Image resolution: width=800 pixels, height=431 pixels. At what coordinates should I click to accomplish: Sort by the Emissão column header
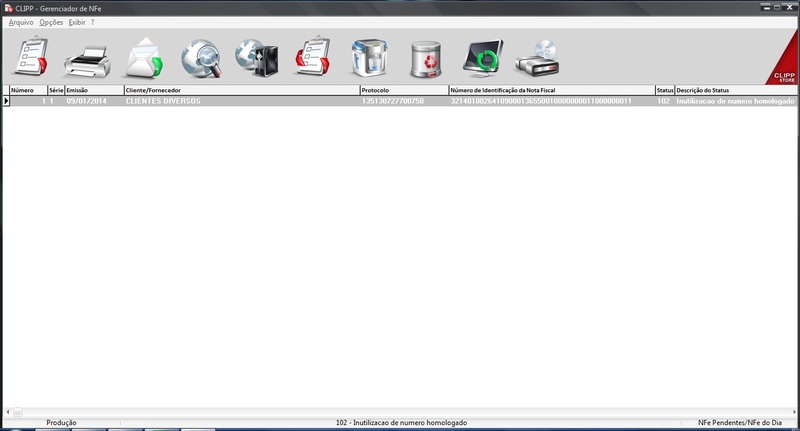pyautogui.click(x=93, y=90)
